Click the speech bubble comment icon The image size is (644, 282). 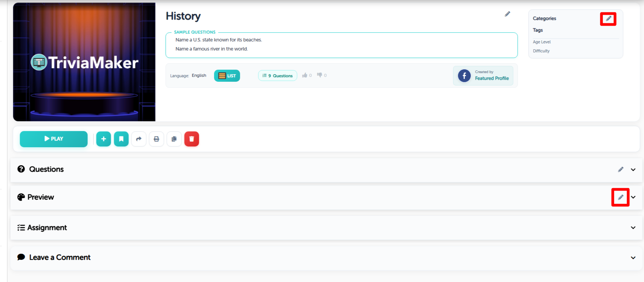[x=21, y=257]
